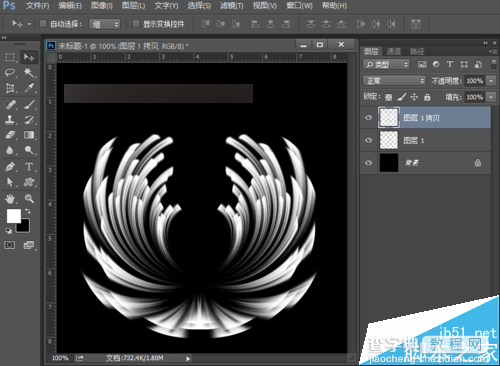Toggle lock image pixels brush icon

(402, 97)
